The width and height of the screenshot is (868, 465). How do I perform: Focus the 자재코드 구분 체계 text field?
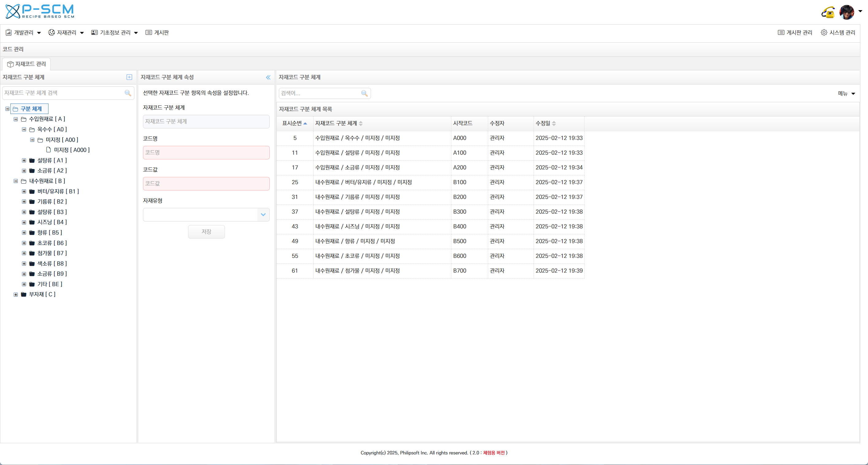tap(206, 121)
